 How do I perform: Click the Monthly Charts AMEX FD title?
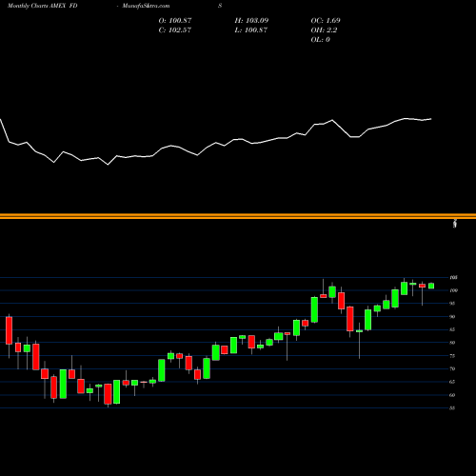pyautogui.click(x=42, y=6)
